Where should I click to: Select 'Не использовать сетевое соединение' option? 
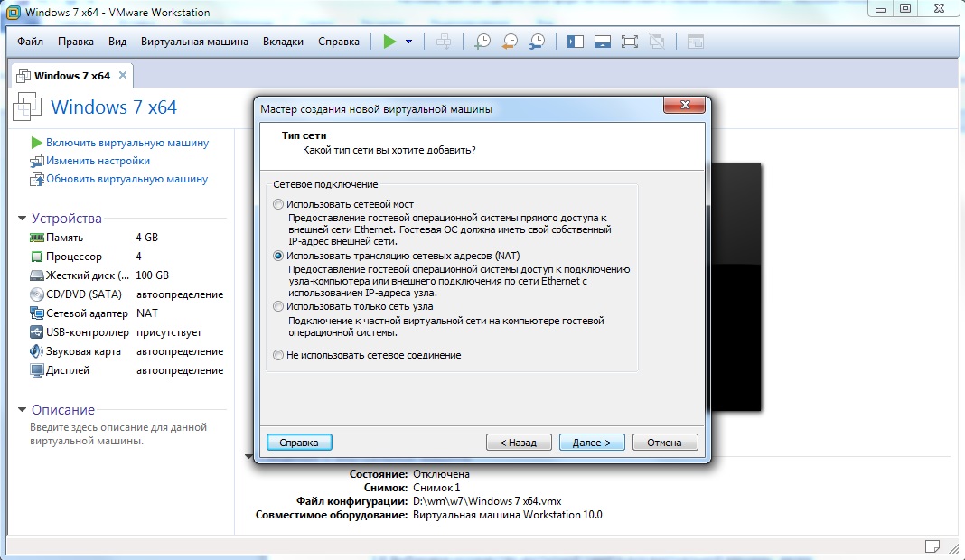tap(278, 355)
